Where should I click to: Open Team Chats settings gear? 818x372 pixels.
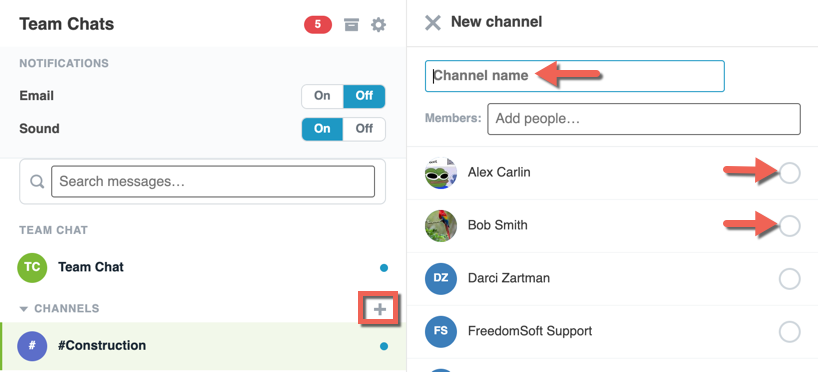(x=378, y=25)
